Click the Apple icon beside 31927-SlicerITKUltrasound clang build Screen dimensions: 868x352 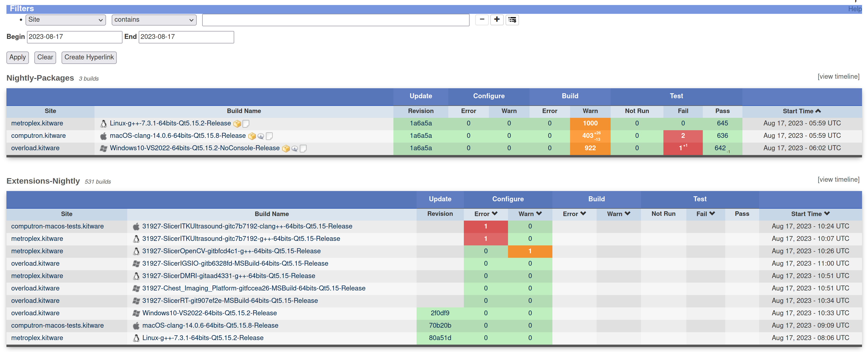pos(136,226)
